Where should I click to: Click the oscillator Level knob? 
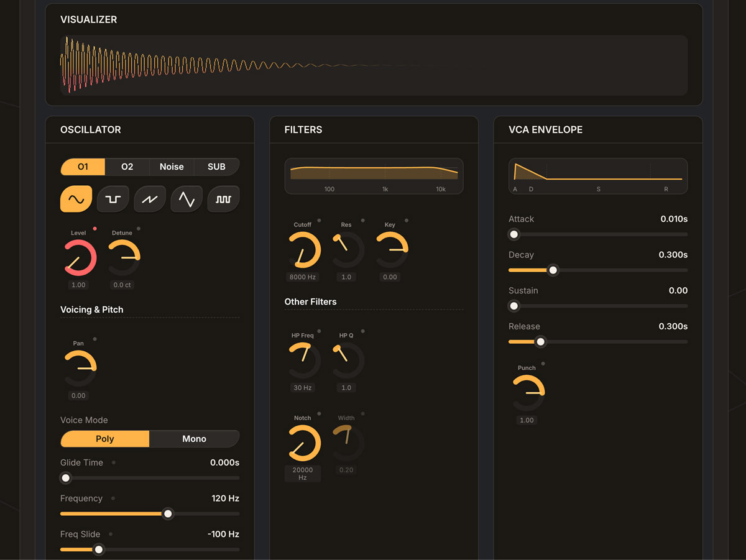tap(80, 258)
